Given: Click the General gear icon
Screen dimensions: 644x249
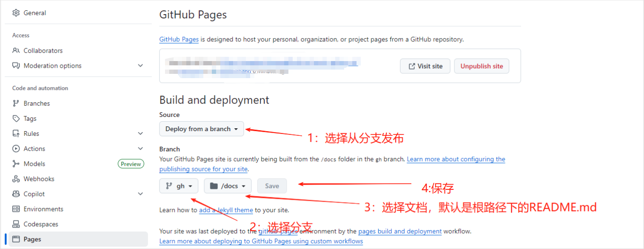Looking at the screenshot, I should tap(16, 13).
